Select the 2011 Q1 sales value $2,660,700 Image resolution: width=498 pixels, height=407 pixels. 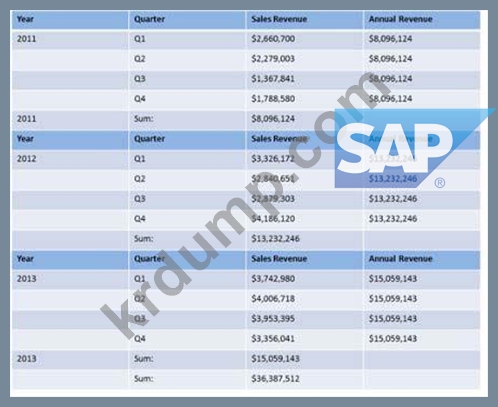point(273,39)
